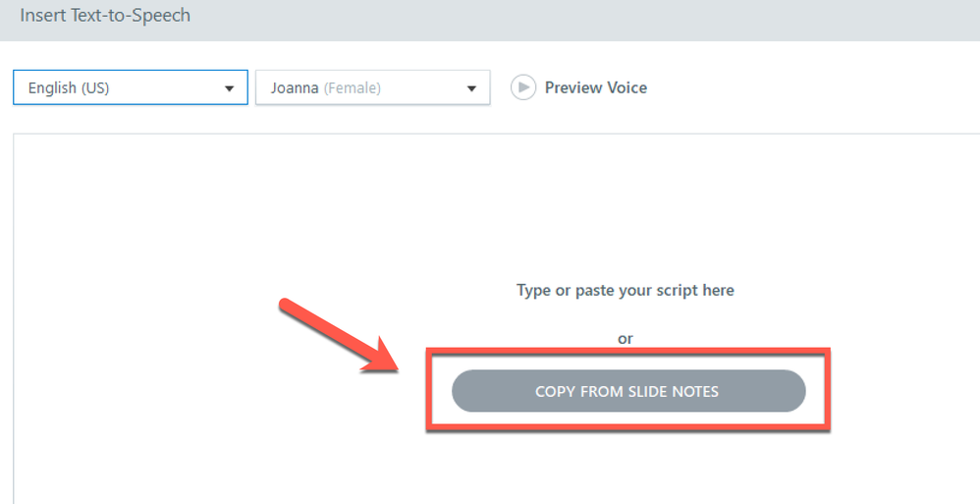Screen dimensions: 980x504
Task: Click the word 'NOTES' on the copy button
Action: coord(695,391)
